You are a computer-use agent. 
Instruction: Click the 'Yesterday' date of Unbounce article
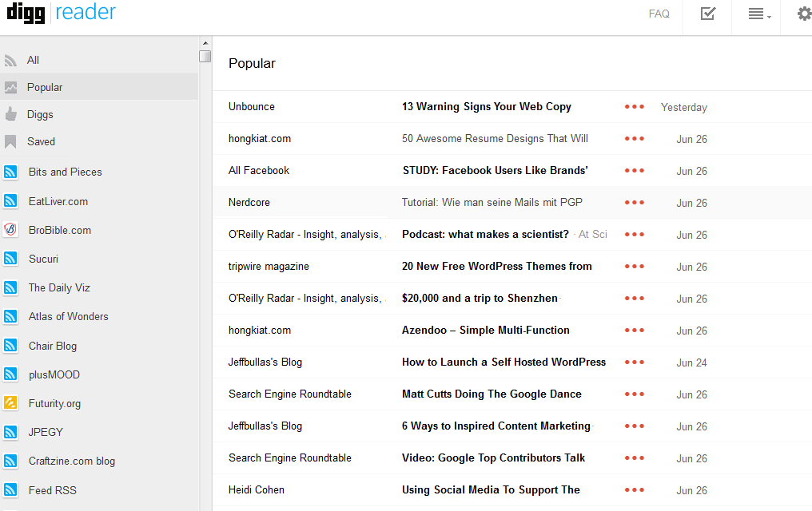click(x=683, y=108)
